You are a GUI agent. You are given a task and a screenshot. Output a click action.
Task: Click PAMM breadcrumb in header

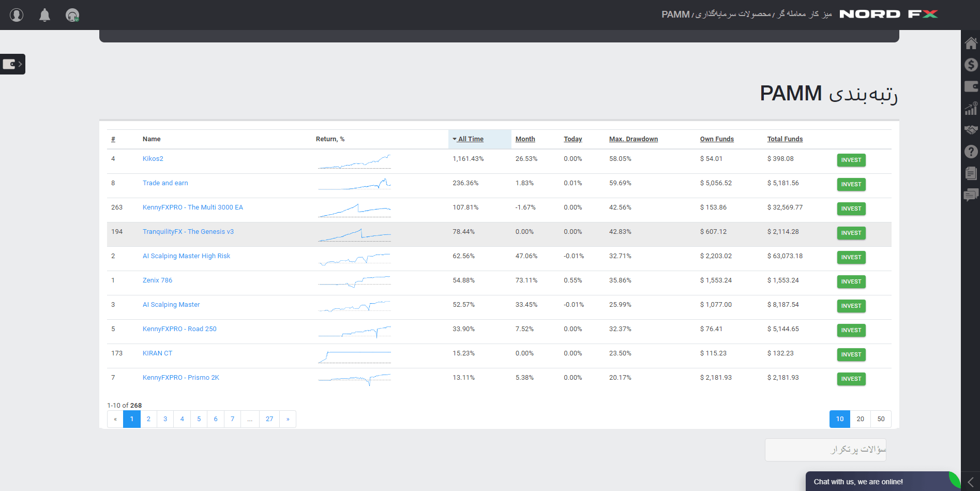point(675,14)
